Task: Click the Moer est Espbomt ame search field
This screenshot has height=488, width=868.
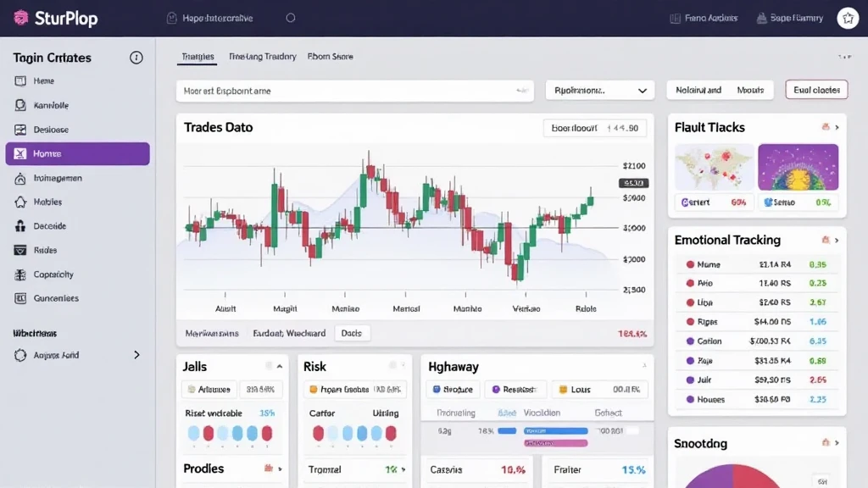Action: pos(355,91)
